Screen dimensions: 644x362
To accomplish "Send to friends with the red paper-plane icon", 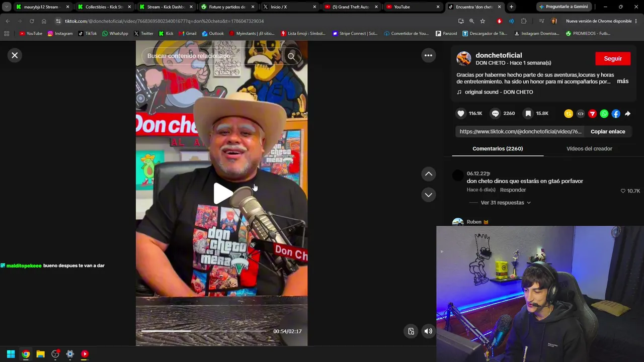I will (x=592, y=114).
